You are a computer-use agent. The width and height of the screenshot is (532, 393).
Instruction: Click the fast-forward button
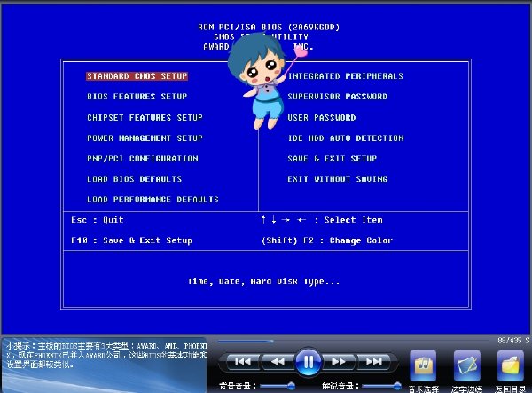pyautogui.click(x=339, y=362)
